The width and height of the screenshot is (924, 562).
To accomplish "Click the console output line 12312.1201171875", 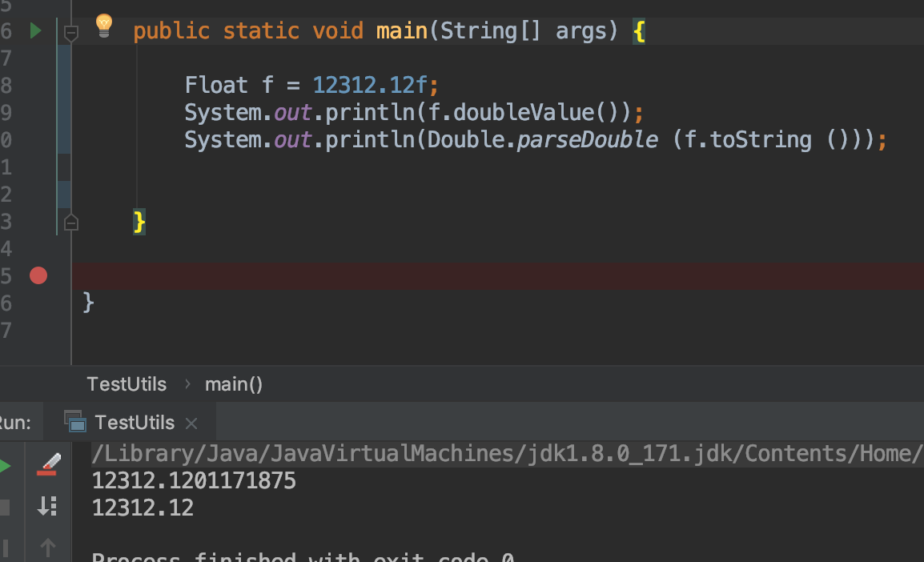I will tap(194, 480).
